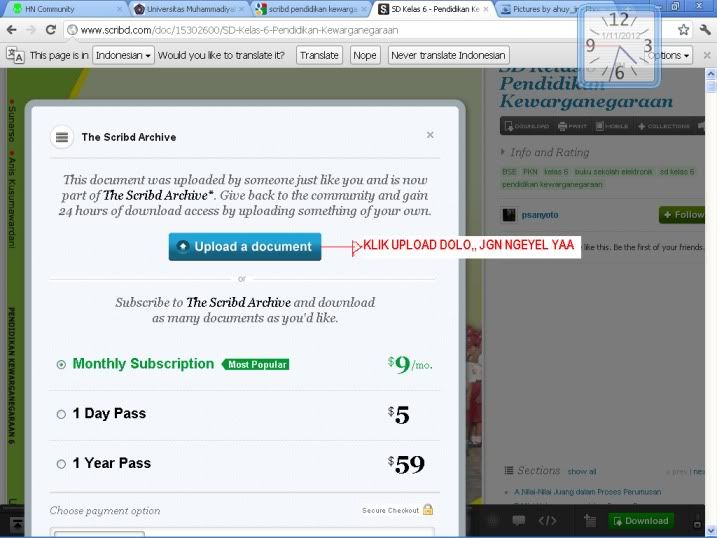Click the Most Popular badge
The image size is (717, 538).
(x=256, y=364)
